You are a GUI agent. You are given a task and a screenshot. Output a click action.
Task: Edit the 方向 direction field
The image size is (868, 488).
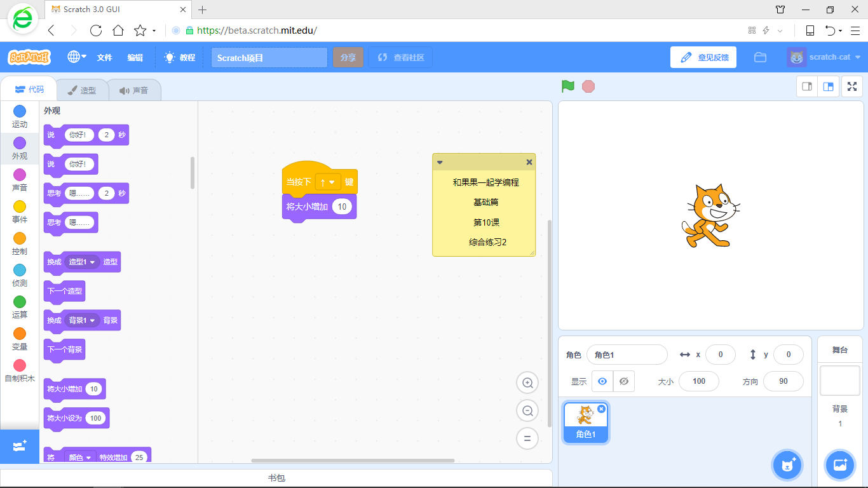[x=783, y=381]
